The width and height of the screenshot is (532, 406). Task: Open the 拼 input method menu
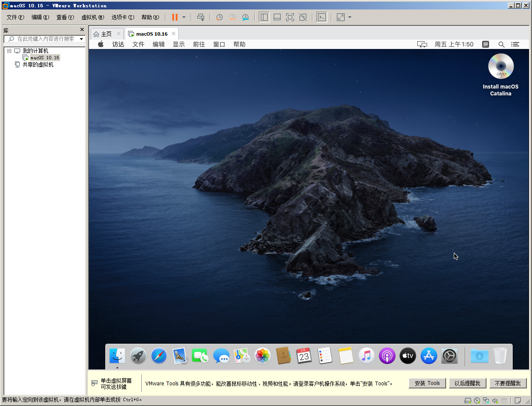click(x=486, y=44)
